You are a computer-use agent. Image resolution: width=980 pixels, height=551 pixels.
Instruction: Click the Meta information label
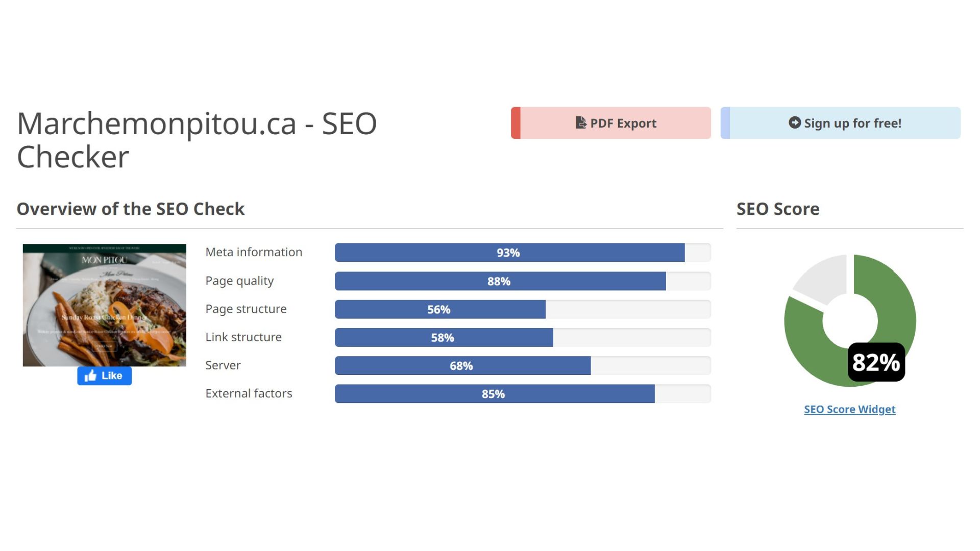pyautogui.click(x=254, y=252)
